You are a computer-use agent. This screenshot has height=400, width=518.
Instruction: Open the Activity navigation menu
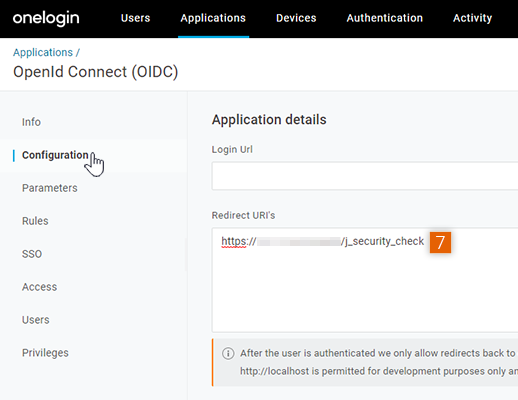472,18
